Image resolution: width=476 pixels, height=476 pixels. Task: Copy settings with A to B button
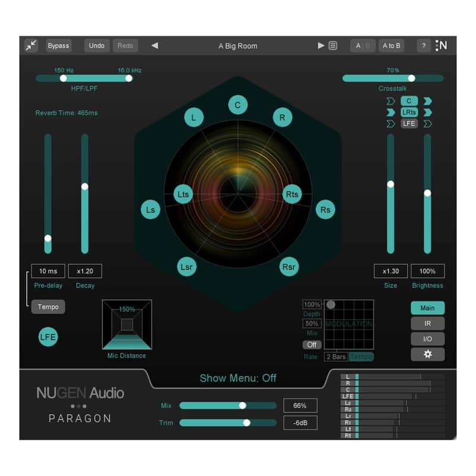[x=392, y=46]
